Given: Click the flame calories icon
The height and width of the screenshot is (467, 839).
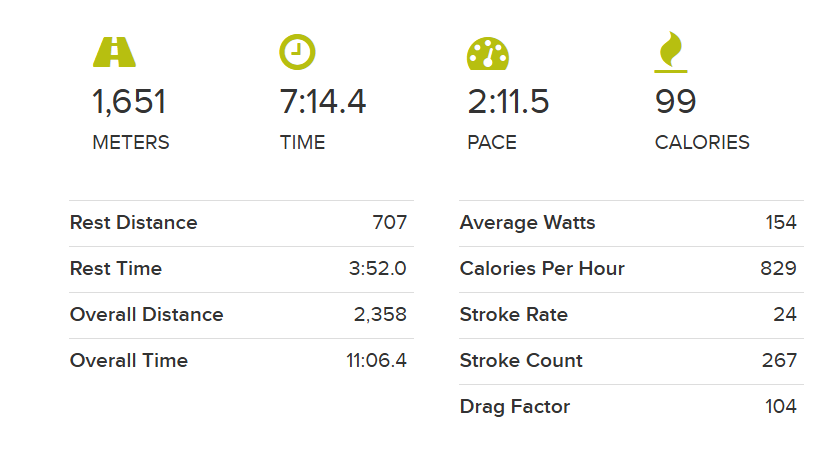Looking at the screenshot, I should (x=671, y=52).
